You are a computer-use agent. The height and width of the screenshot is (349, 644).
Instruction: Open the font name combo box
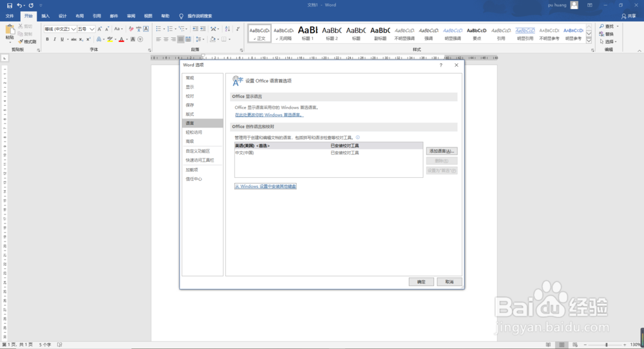pos(60,29)
